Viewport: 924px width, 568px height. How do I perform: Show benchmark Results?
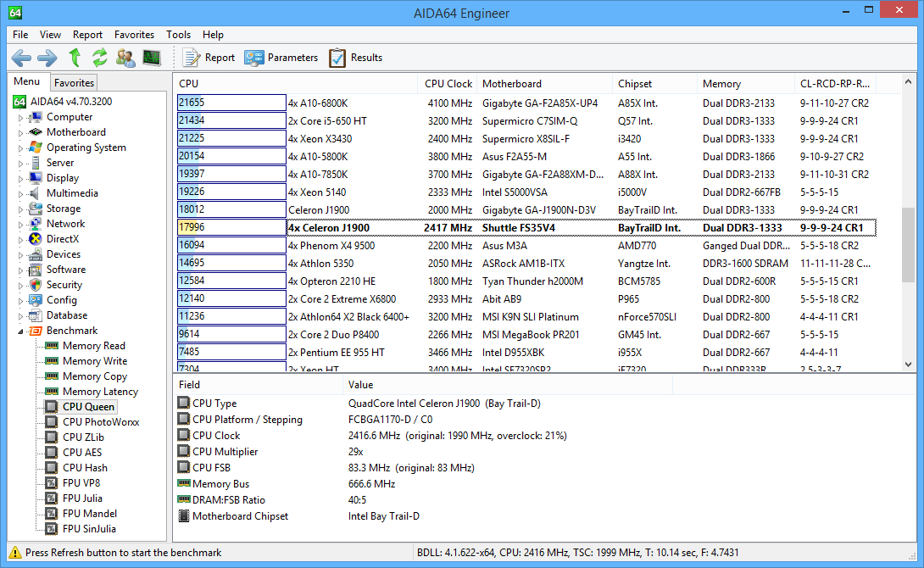pos(355,58)
